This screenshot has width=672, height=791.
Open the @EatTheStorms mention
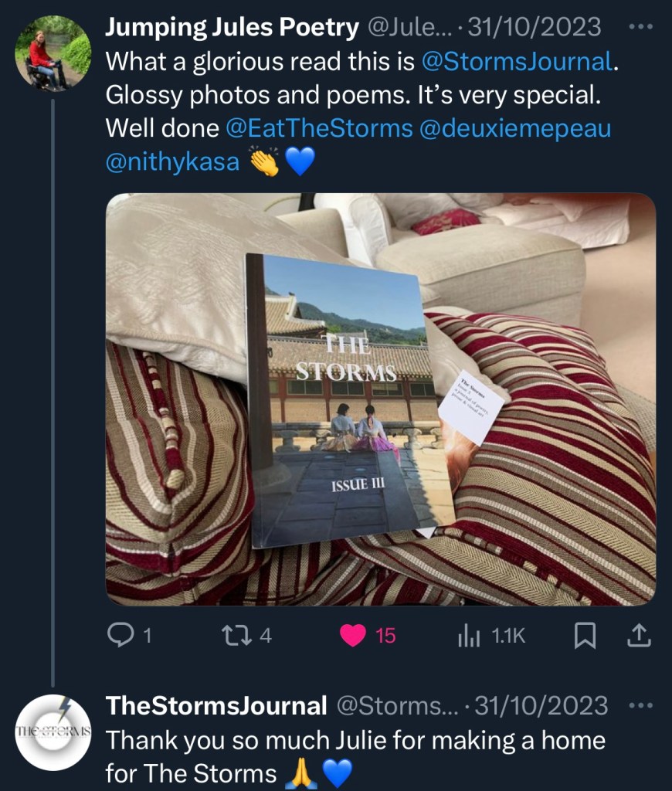(319, 128)
